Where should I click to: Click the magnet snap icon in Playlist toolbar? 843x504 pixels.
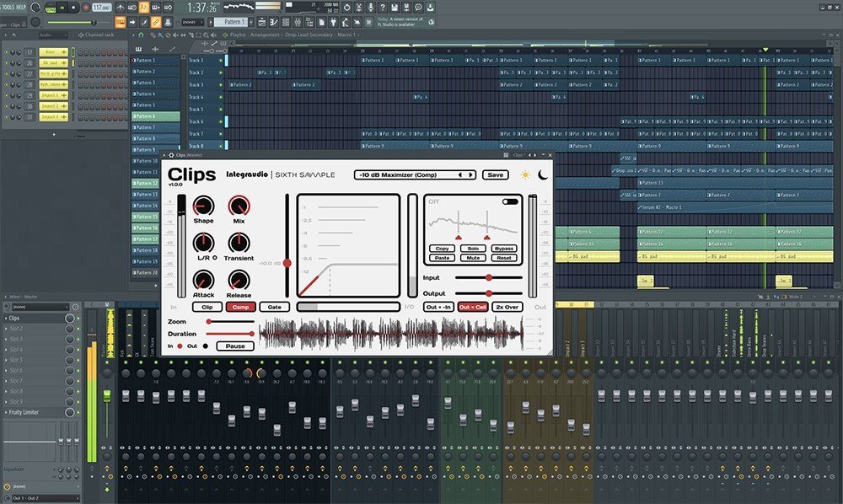tap(141, 35)
